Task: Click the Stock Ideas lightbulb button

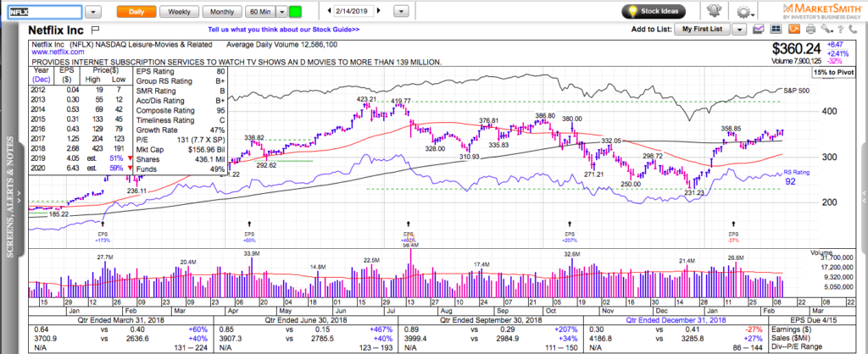Action: pos(654,11)
